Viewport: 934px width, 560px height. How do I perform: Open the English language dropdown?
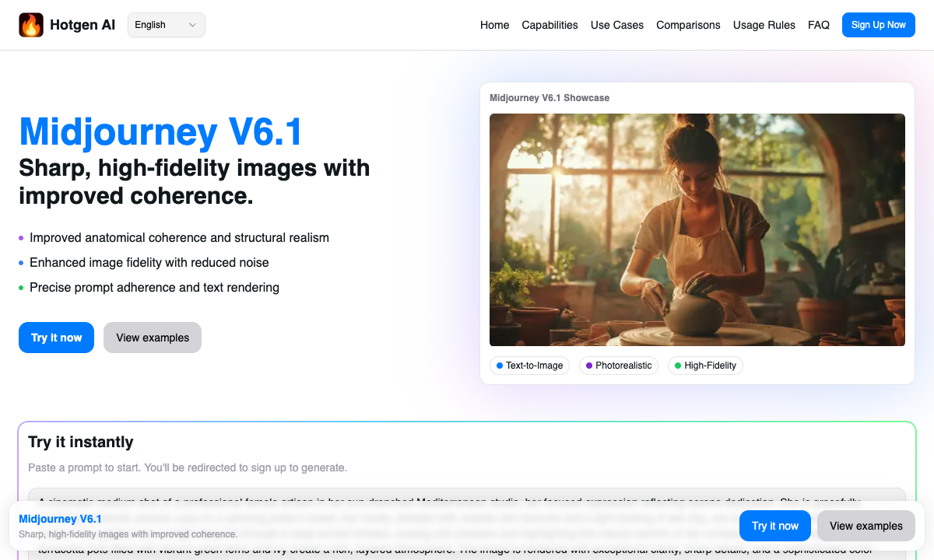[166, 24]
